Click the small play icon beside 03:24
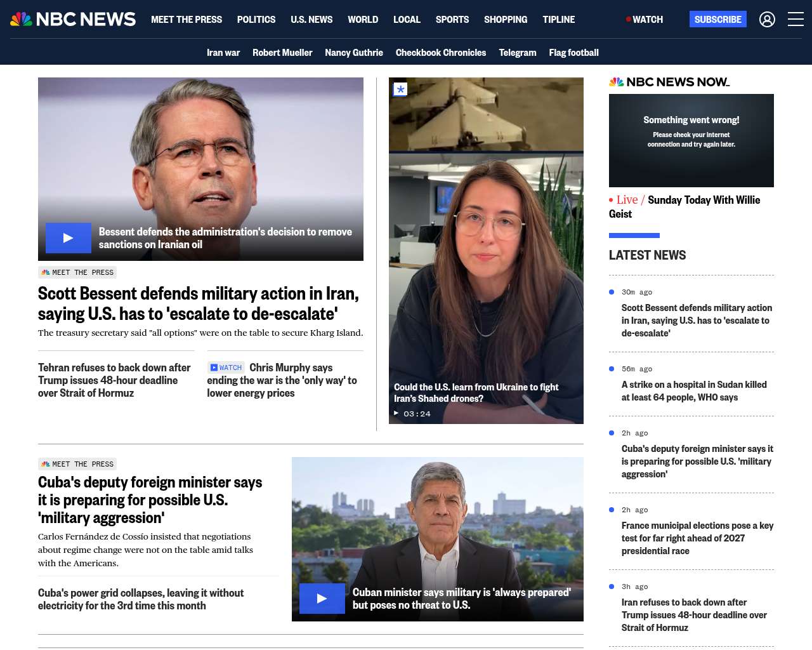The width and height of the screenshot is (812, 650). [x=396, y=413]
